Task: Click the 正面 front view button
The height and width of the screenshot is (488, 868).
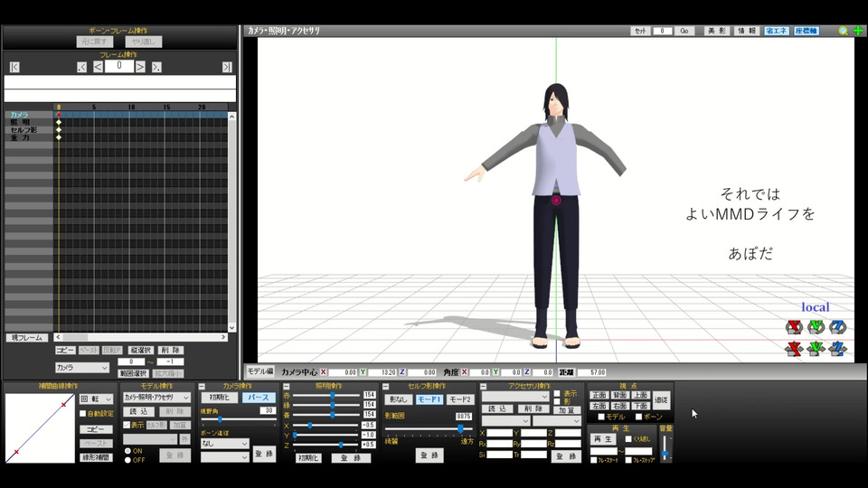Action: click(x=599, y=395)
